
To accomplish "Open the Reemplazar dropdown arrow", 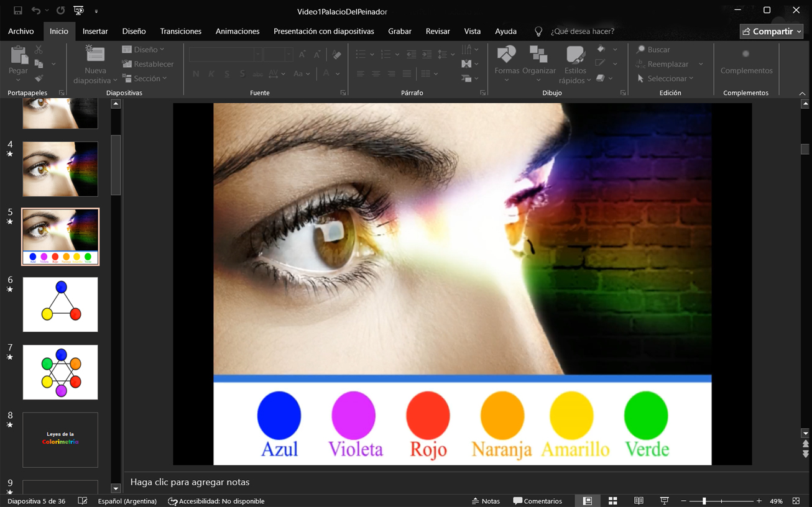I will tap(701, 64).
